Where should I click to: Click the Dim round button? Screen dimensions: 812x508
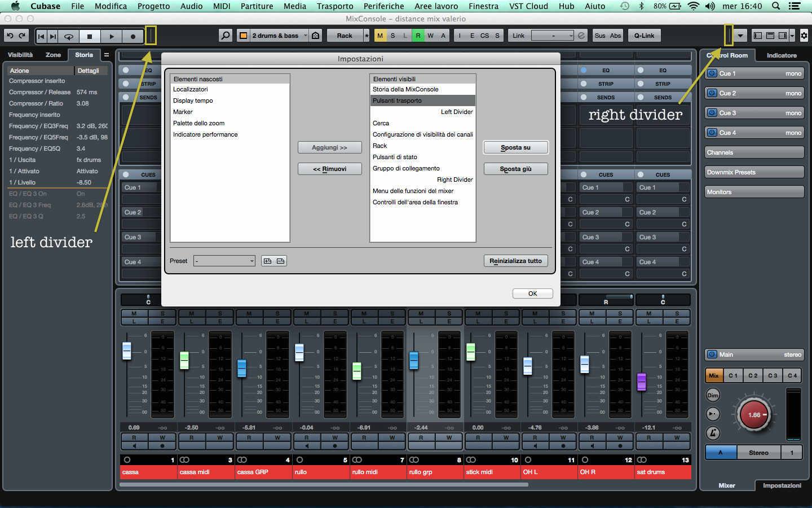pos(713,395)
